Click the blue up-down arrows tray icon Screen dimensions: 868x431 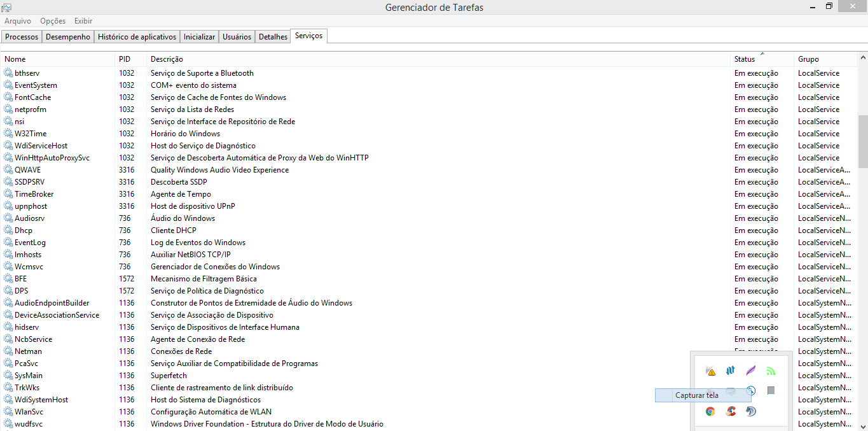730,371
